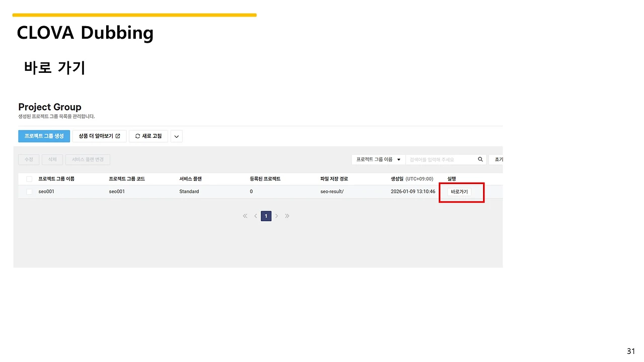Click the 서비스 플랜 변경 button
This screenshot has height=362, width=644.
point(88,159)
